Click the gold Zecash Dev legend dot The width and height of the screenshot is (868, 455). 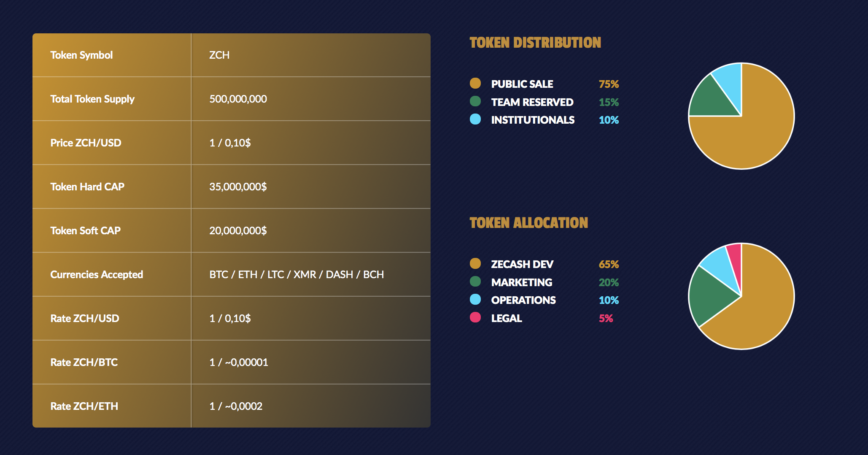[475, 263]
